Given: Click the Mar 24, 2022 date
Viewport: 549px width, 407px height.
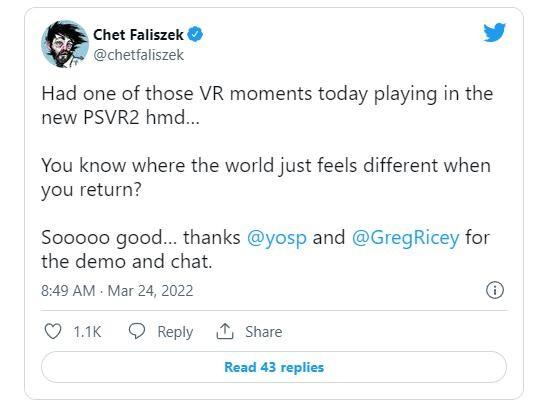Looking at the screenshot, I should click(x=150, y=291).
